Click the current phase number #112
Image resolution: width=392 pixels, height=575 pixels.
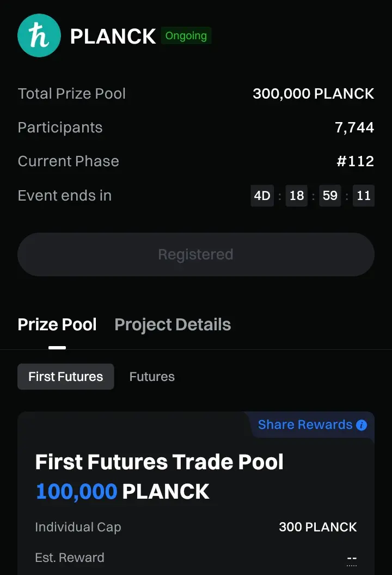355,161
